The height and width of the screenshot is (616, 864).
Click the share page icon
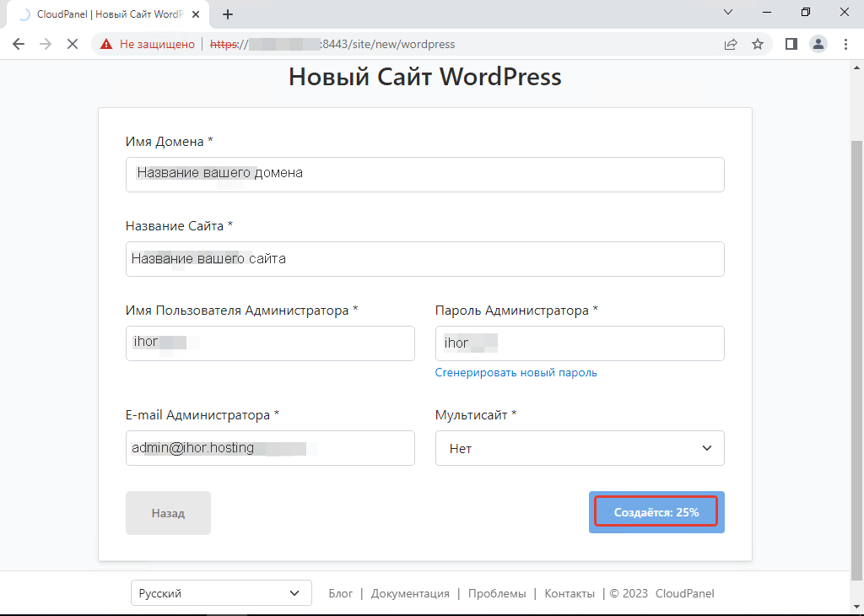coord(730,44)
